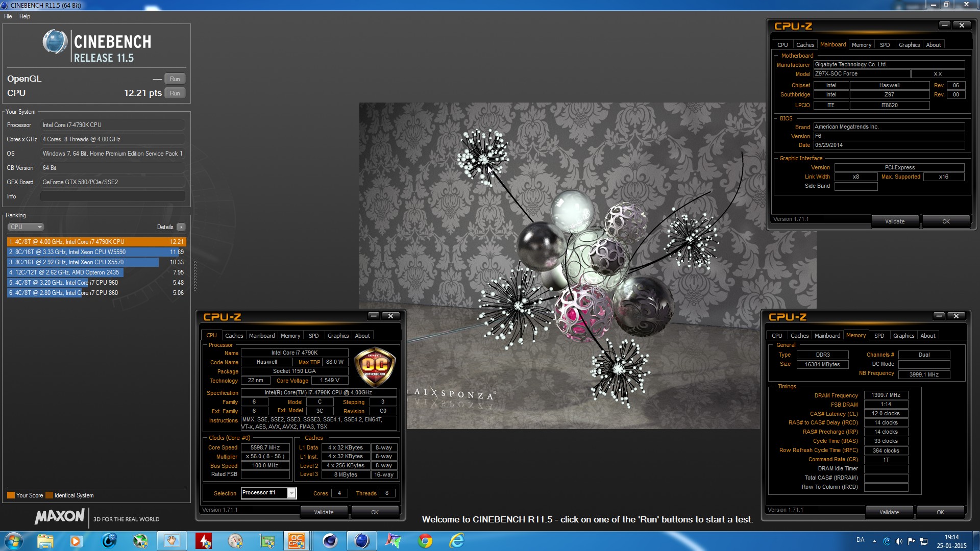Open Processor #1 selection dropdown
980x551 pixels.
(x=269, y=493)
